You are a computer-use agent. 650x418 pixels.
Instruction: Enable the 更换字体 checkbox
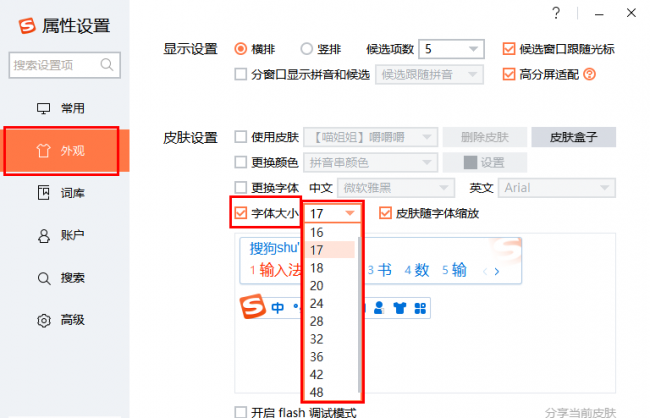pos(241,187)
